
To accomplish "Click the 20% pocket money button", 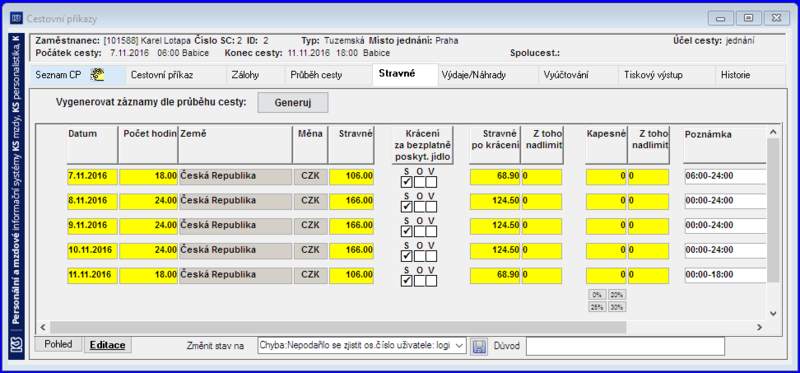I will point(617,294).
